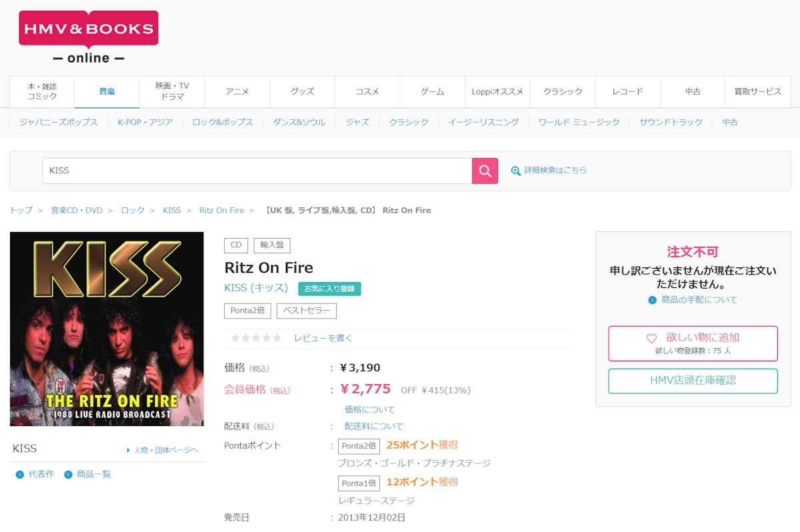Click the Ritz On Fire breadcrumb link
Image resolution: width=800 pixels, height=532 pixels.
[x=221, y=210]
